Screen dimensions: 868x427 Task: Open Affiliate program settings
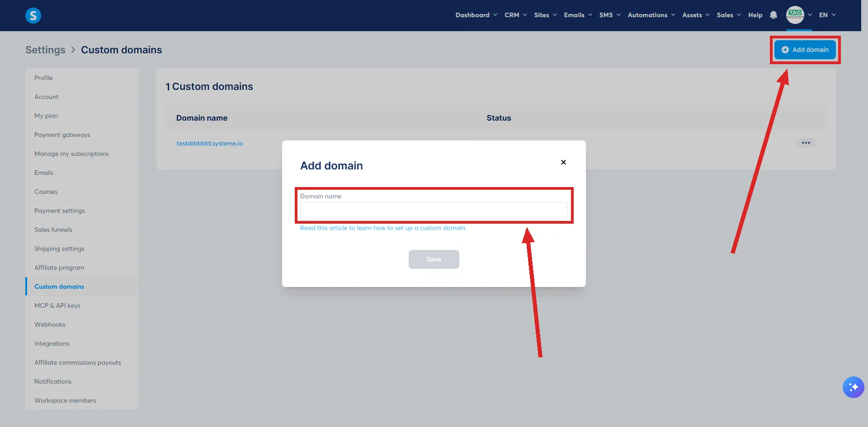pyautogui.click(x=82, y=267)
